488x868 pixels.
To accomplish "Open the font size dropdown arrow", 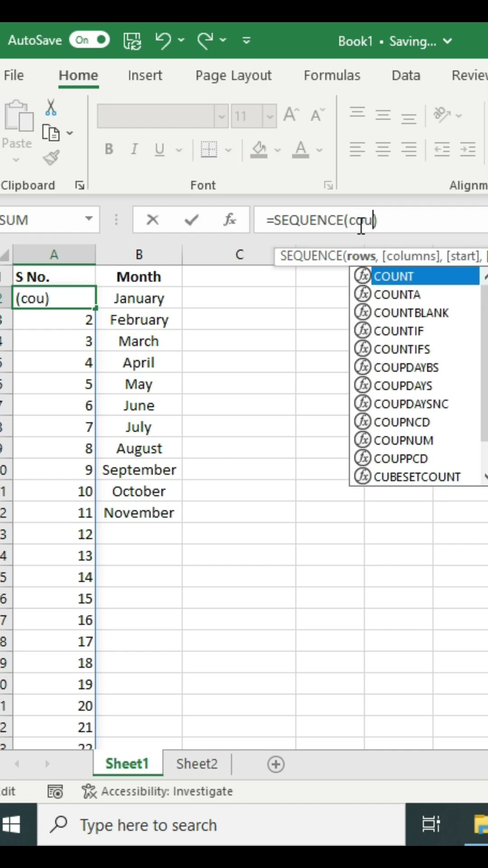I will 270,116.
